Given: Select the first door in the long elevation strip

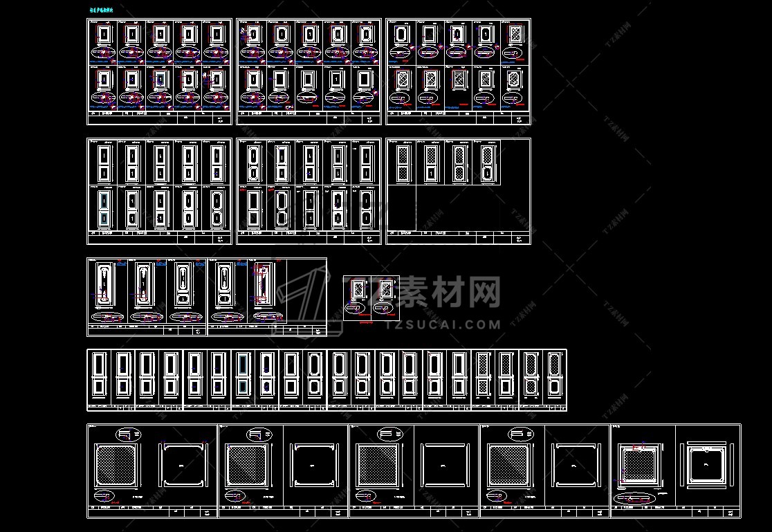Looking at the screenshot, I should (99, 374).
